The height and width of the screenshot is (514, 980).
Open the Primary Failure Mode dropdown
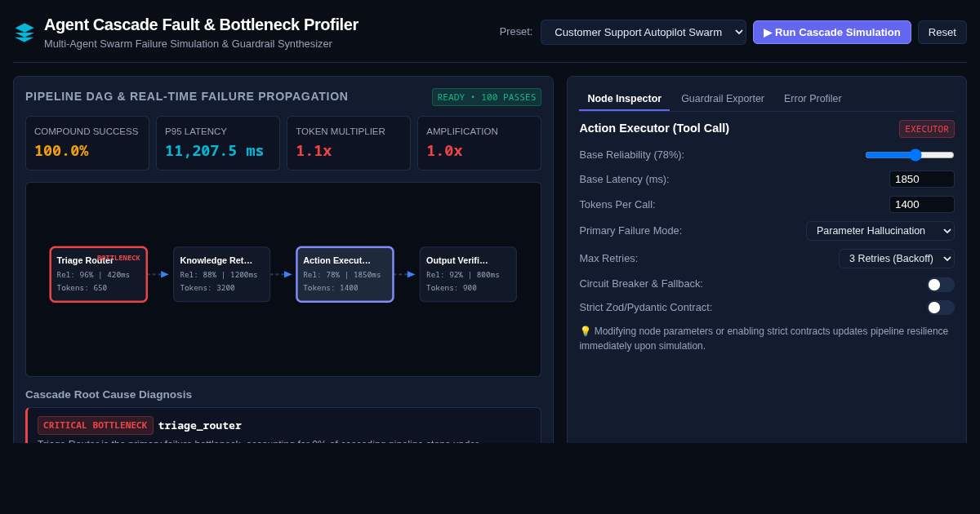coord(880,231)
